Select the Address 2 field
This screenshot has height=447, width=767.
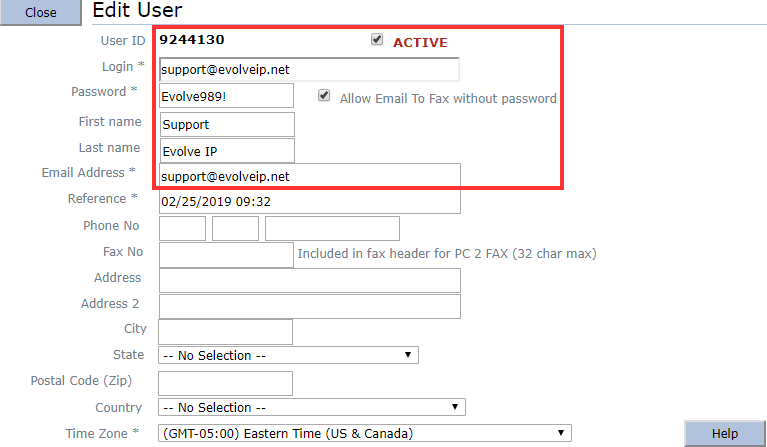click(x=309, y=306)
